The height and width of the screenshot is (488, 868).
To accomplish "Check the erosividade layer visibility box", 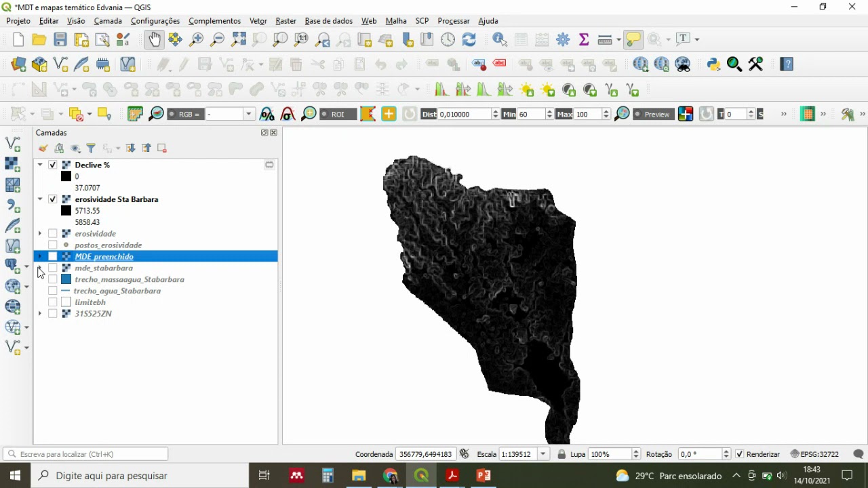I will click(x=53, y=234).
